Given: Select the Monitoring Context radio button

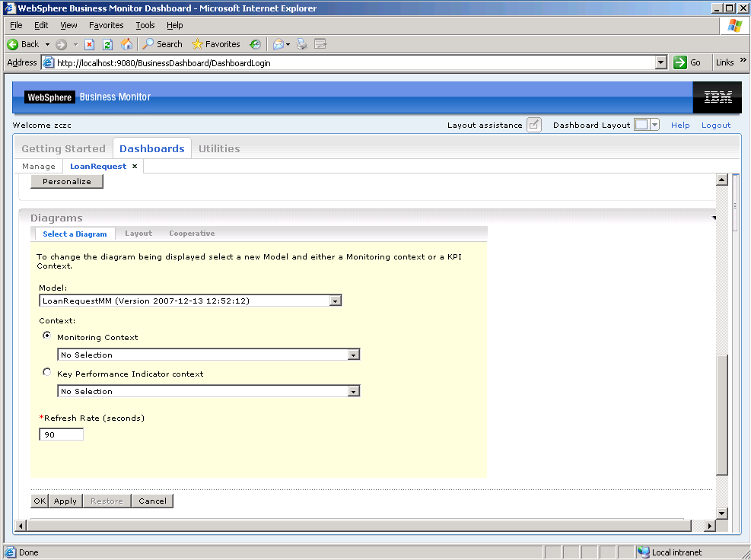Looking at the screenshot, I should (46, 336).
